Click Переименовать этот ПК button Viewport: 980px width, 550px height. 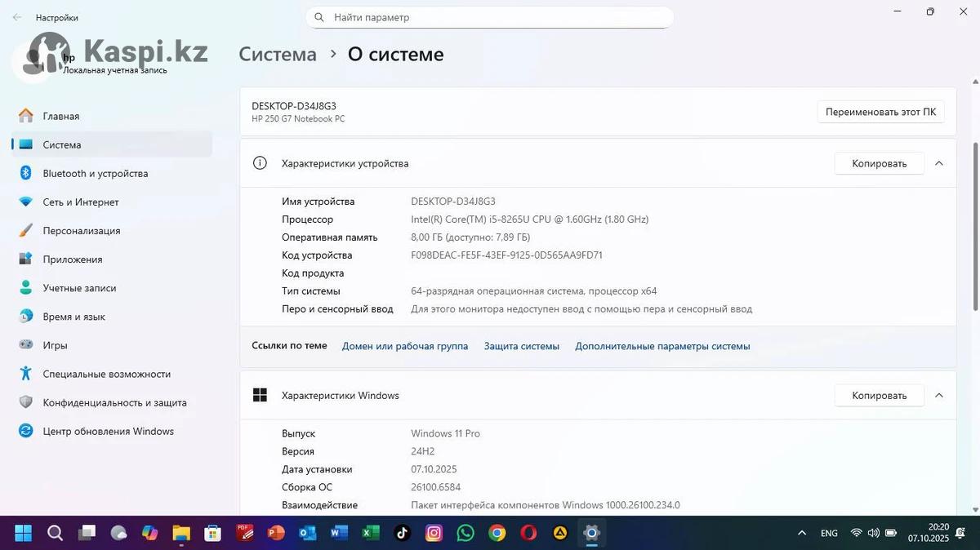pos(880,112)
